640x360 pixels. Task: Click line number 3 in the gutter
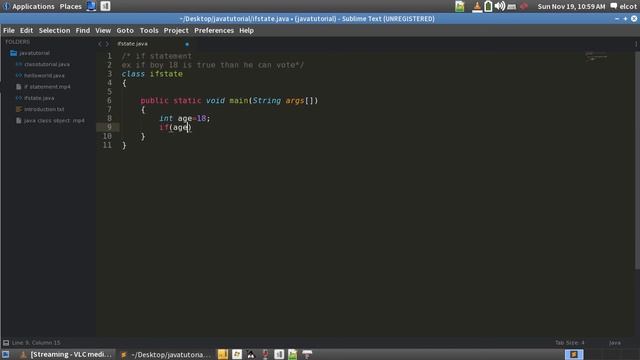[109, 74]
